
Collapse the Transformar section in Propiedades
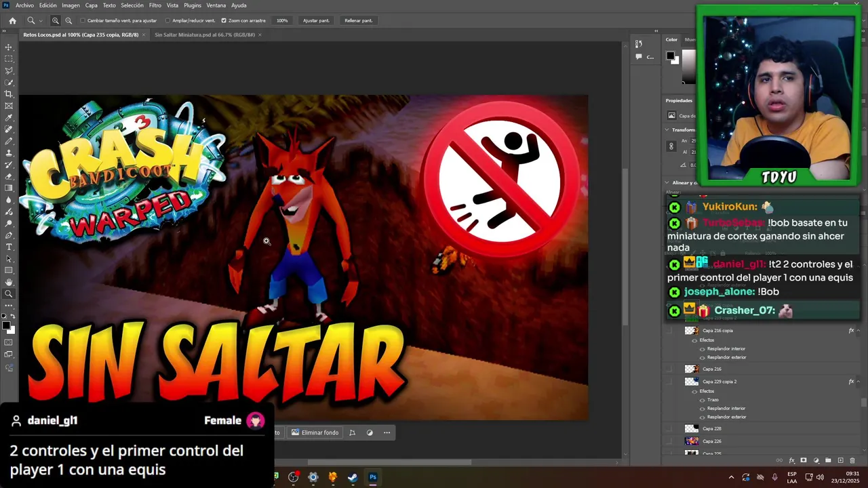pyautogui.click(x=667, y=129)
